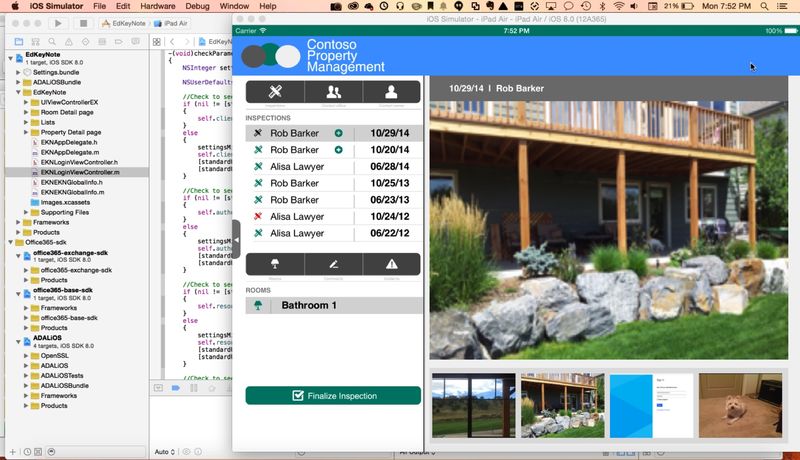This screenshot has width=800, height=460.
Task: Click the Finalize Inspection button
Action: 333,396
